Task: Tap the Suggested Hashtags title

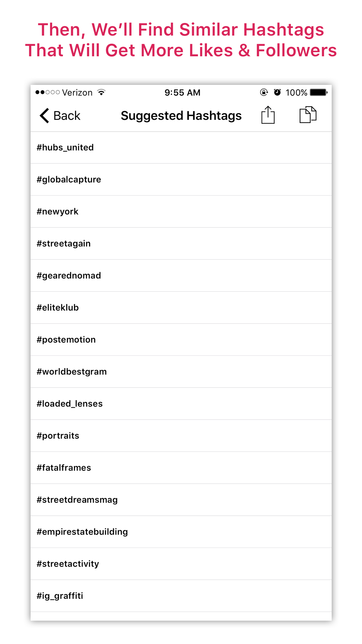Action: point(181,115)
